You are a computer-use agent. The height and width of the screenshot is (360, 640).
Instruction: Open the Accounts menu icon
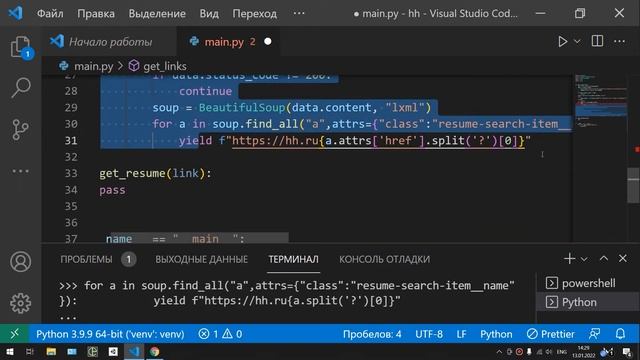click(x=20, y=262)
